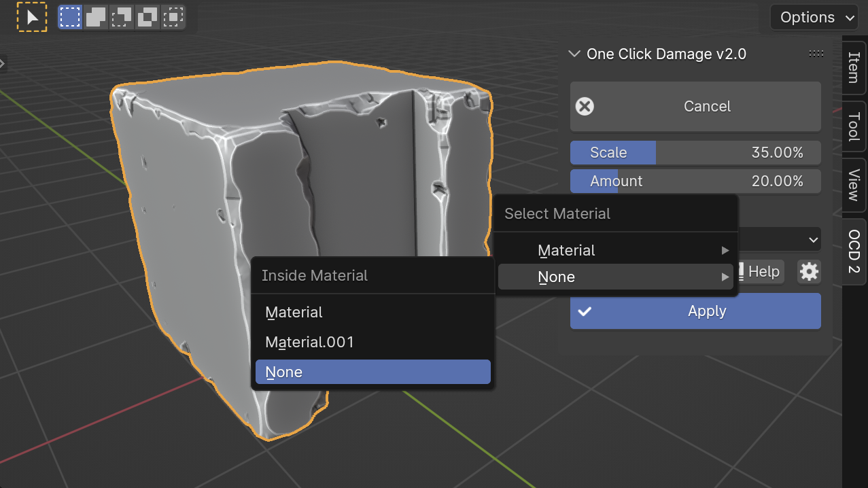
Task: Expand the toolbar with the left-edge arrow
Action: pos(2,64)
